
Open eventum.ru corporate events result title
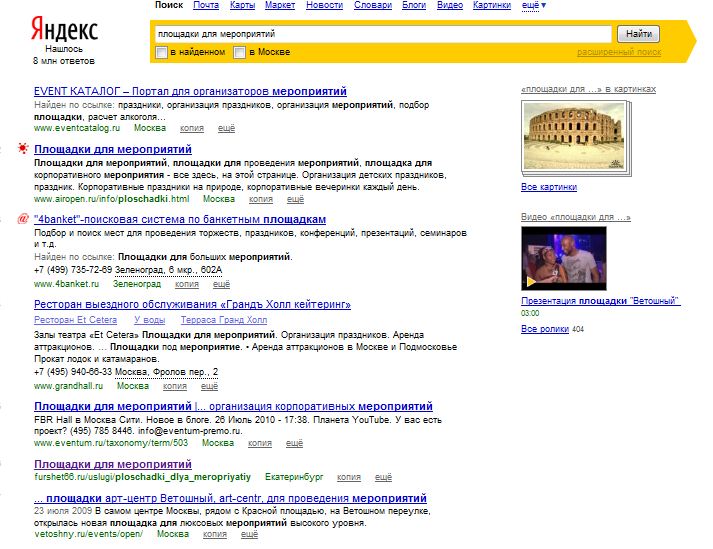point(233,406)
